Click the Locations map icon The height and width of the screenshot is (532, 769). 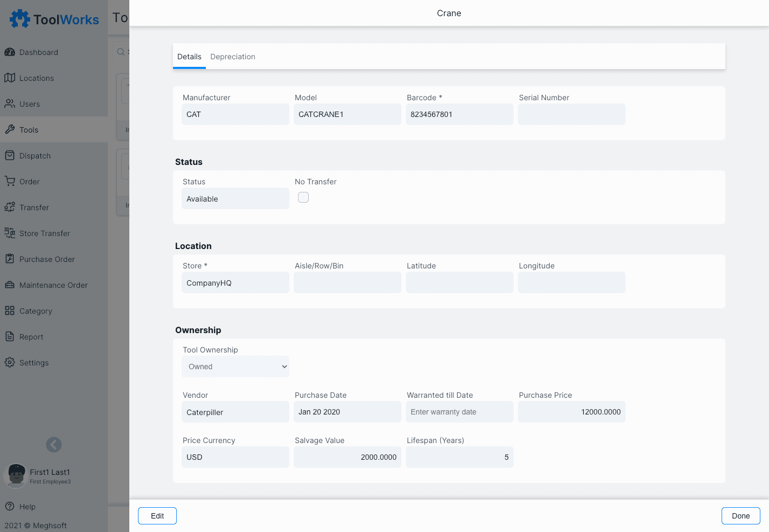[x=10, y=78]
